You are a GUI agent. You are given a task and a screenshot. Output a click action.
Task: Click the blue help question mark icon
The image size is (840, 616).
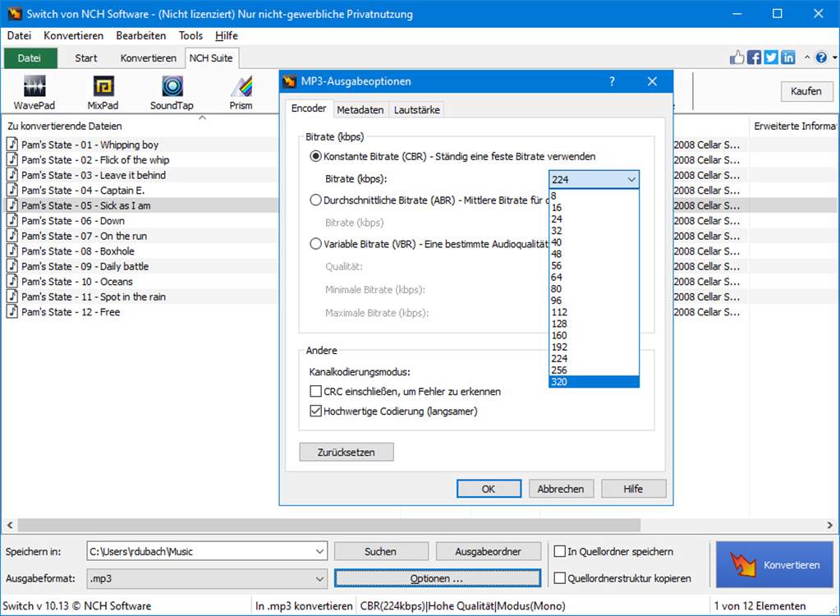(821, 57)
